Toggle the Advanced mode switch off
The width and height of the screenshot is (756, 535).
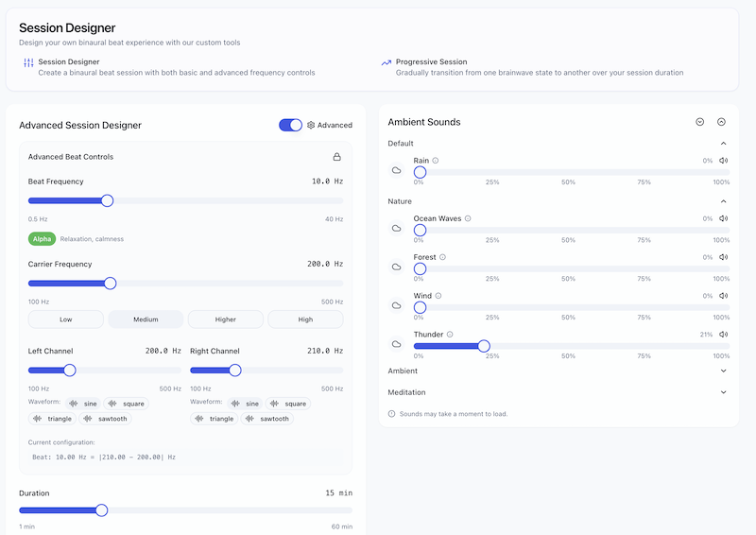coord(290,125)
